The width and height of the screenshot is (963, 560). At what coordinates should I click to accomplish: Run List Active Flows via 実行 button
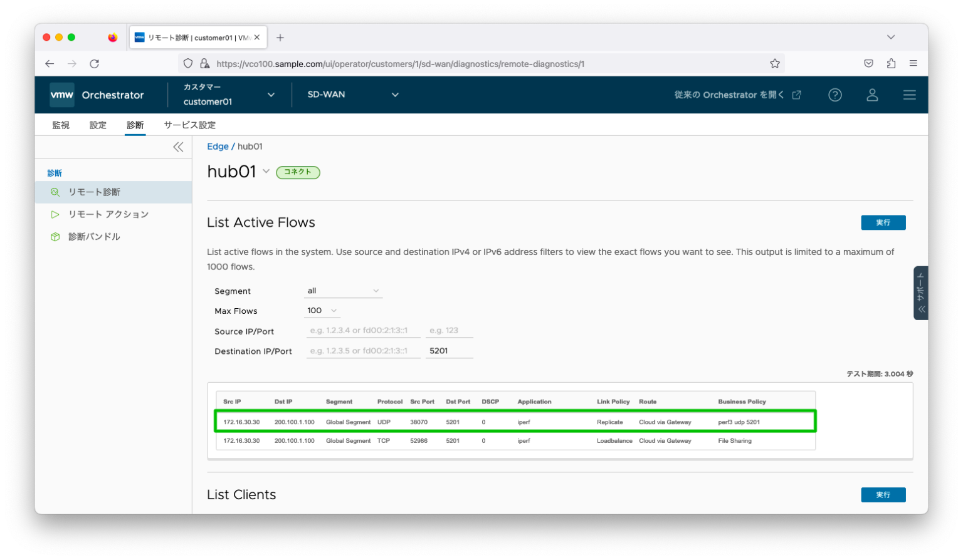pos(883,222)
